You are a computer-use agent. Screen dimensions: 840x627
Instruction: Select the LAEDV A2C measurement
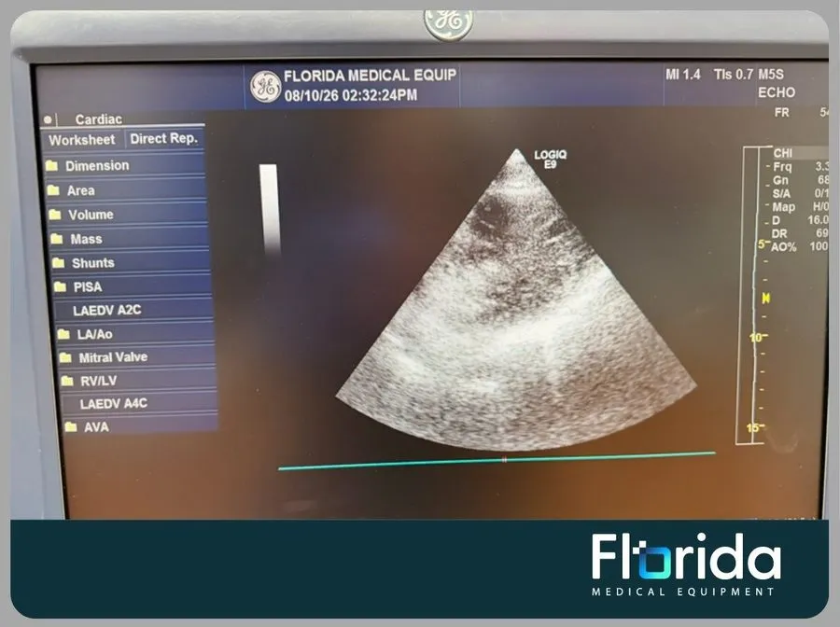(107, 310)
